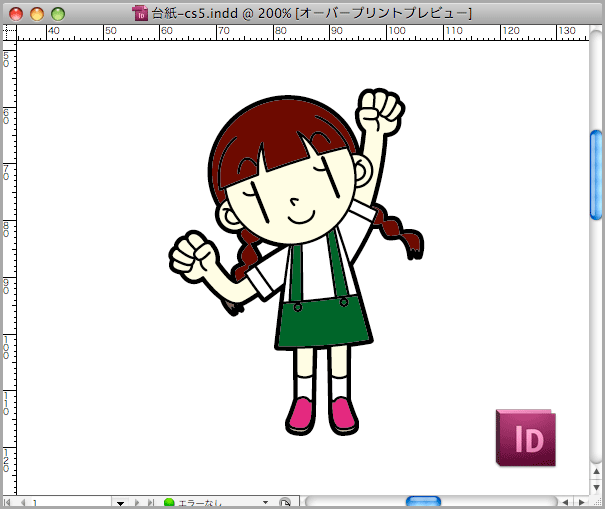Click the ruler origin crosshair corner box
This screenshot has height=509, width=605.
pyautogui.click(x=9, y=32)
